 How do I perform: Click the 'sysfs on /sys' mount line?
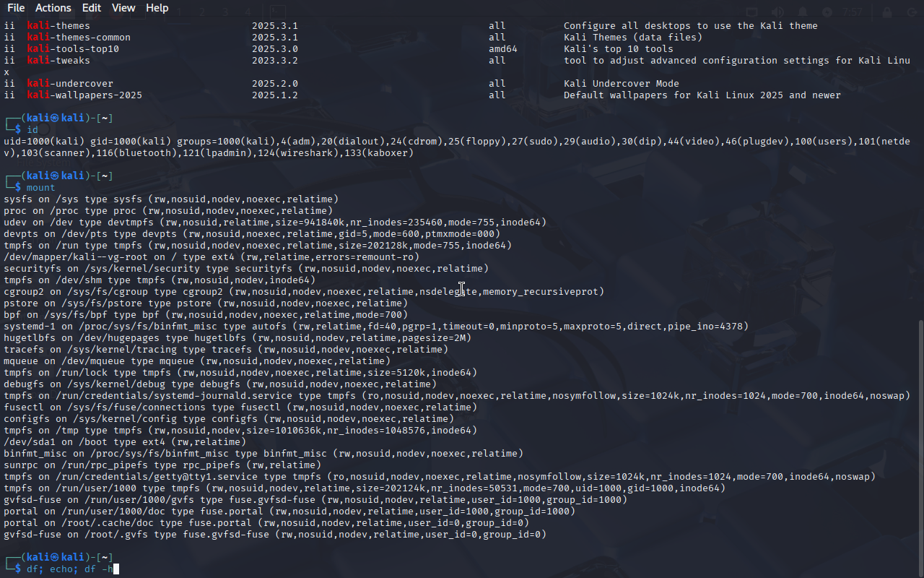[171, 199]
